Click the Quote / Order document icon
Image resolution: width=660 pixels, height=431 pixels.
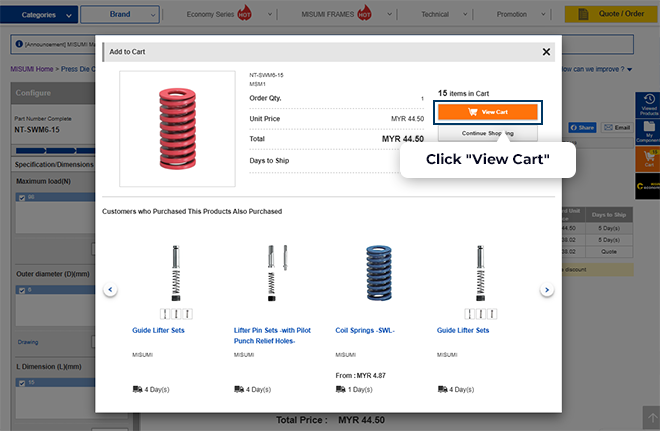(x=583, y=14)
